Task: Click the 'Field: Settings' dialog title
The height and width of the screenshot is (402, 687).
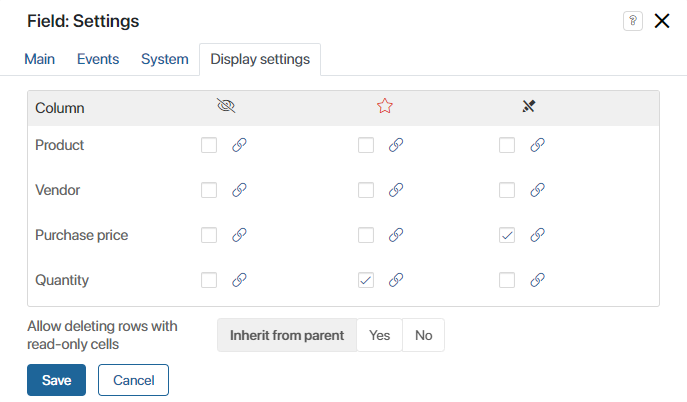Action: [83, 21]
